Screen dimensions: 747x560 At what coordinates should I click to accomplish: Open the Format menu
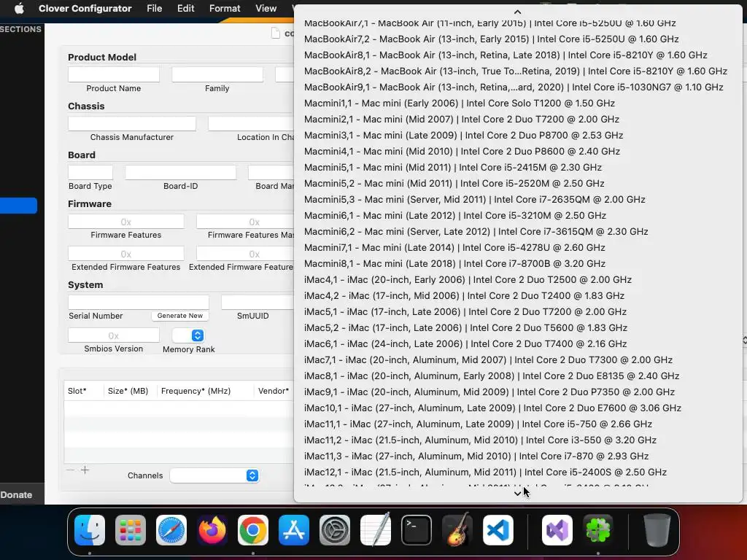[225, 8]
